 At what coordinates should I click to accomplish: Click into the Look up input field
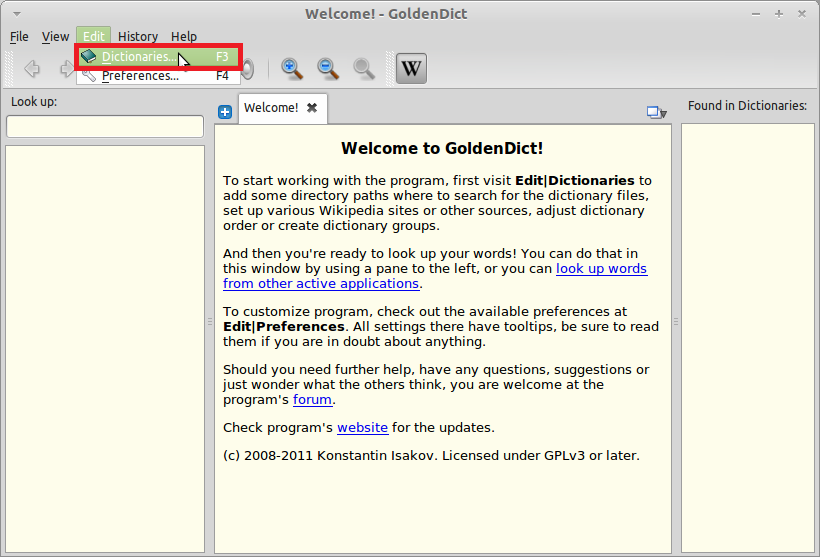105,127
